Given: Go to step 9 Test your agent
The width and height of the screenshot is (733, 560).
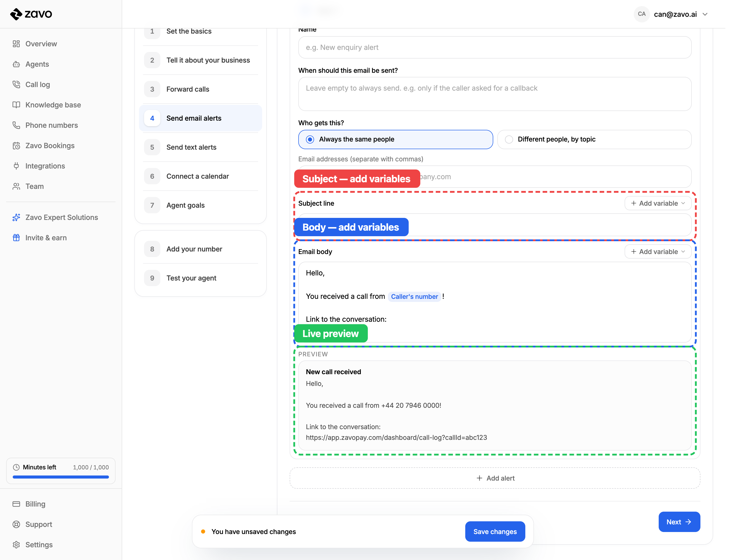Looking at the screenshot, I should point(200,278).
